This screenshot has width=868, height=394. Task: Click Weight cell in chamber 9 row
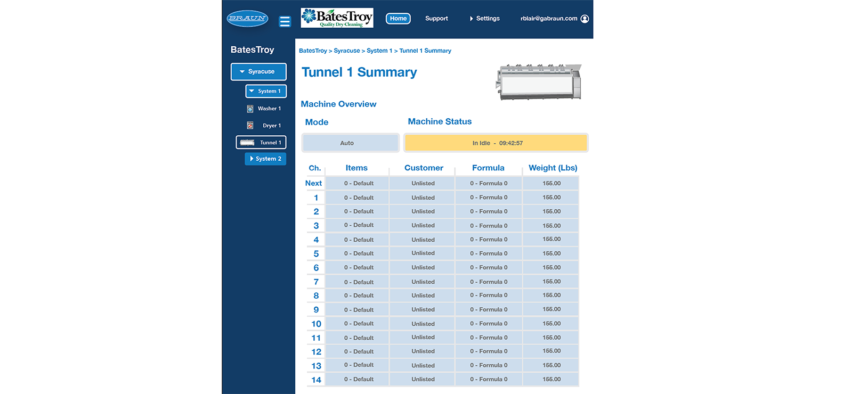coord(551,309)
